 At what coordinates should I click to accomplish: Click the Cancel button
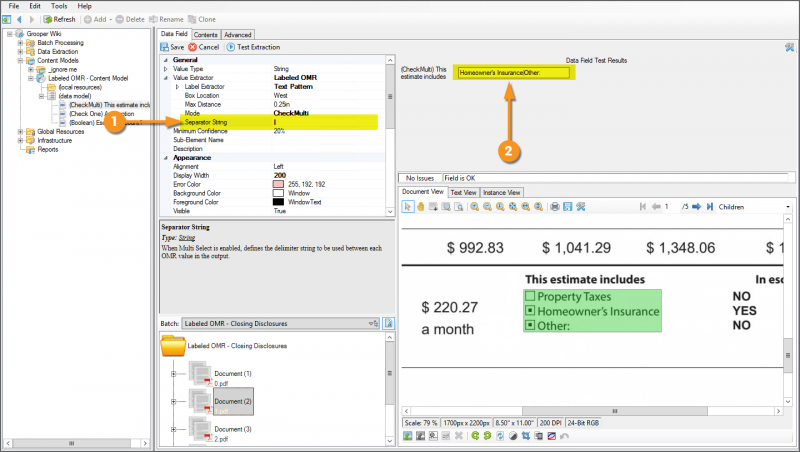tap(204, 47)
